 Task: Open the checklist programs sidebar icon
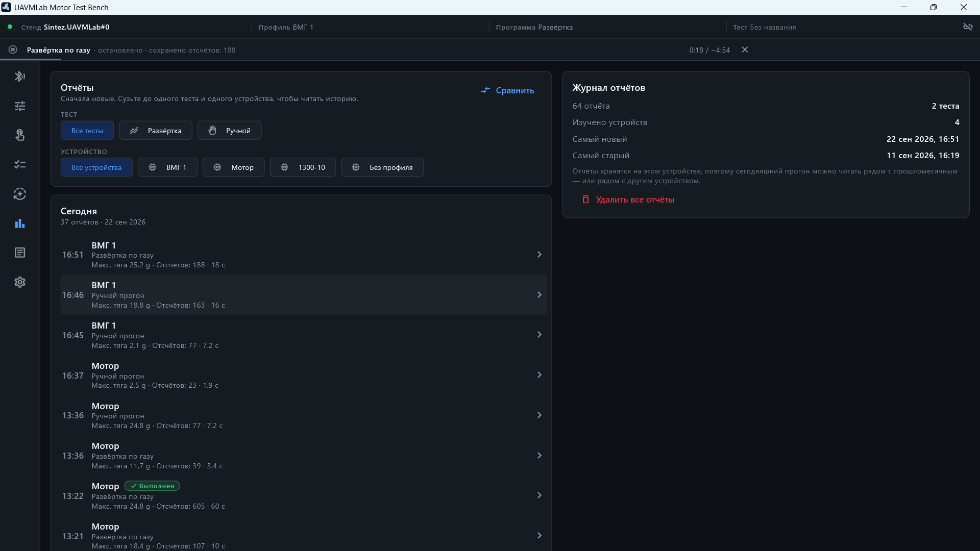[20, 165]
